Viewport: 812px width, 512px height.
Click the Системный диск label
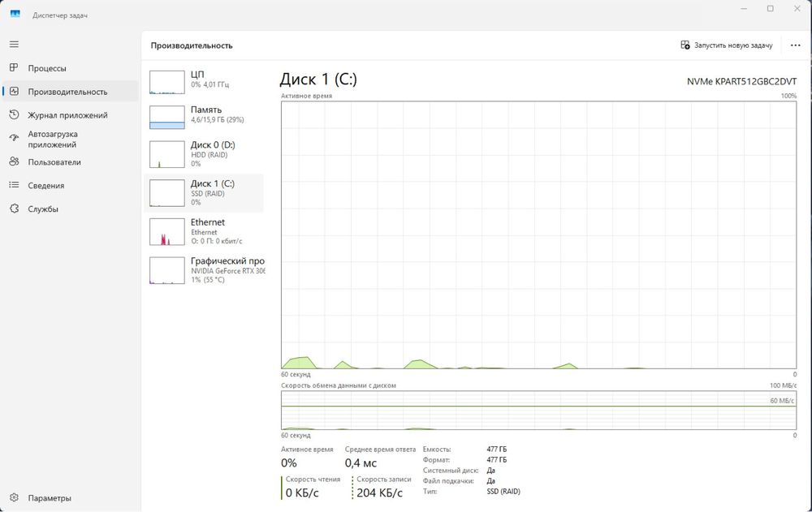451,471
